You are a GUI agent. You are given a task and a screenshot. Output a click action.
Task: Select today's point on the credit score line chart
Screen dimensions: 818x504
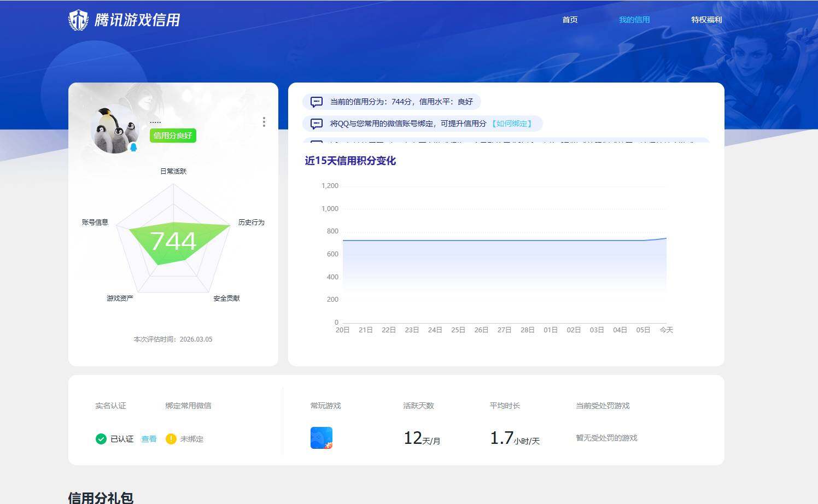coord(665,238)
